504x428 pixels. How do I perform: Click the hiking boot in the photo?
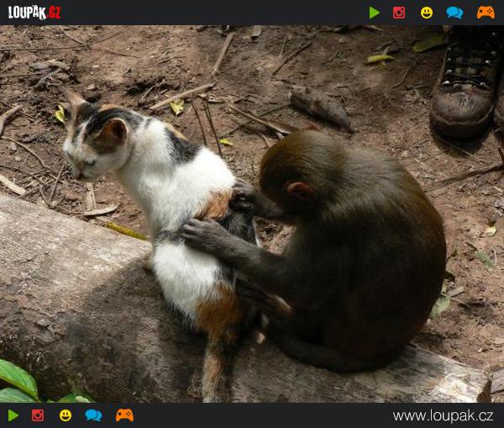point(470,84)
